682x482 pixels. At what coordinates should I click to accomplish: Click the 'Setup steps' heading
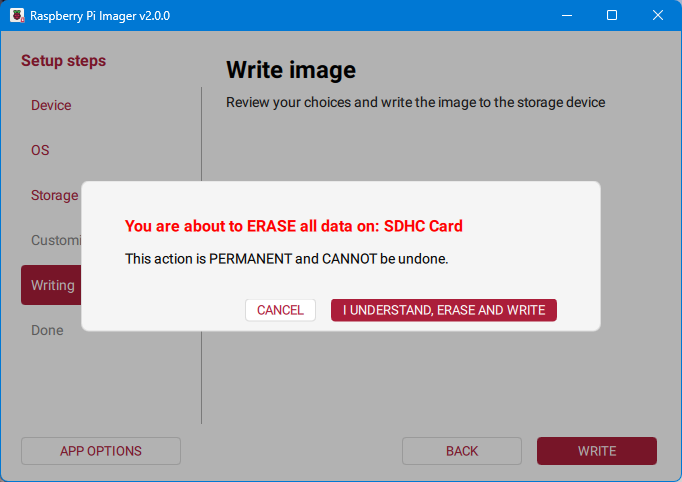coord(64,60)
